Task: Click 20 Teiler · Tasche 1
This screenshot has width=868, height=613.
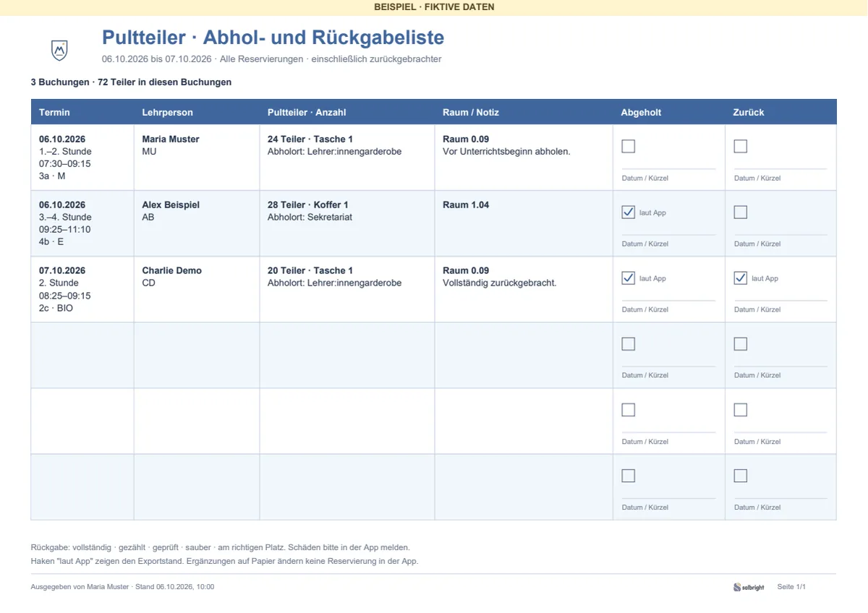Action: 310,270
